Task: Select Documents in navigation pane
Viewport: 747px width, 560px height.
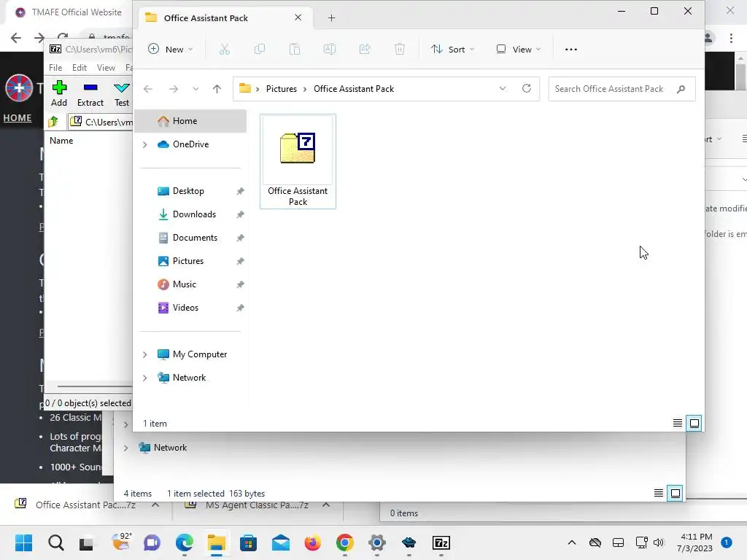Action: [190, 238]
